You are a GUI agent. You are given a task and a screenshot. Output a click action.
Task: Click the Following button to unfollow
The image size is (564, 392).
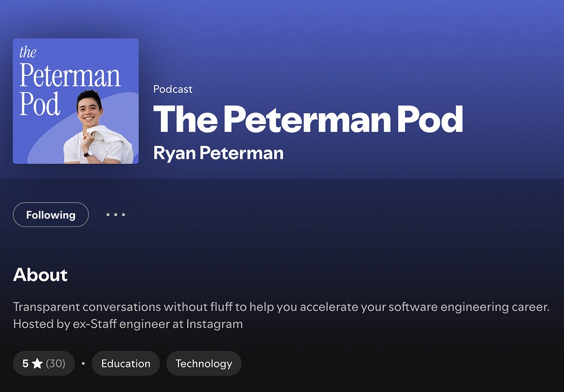pos(51,215)
